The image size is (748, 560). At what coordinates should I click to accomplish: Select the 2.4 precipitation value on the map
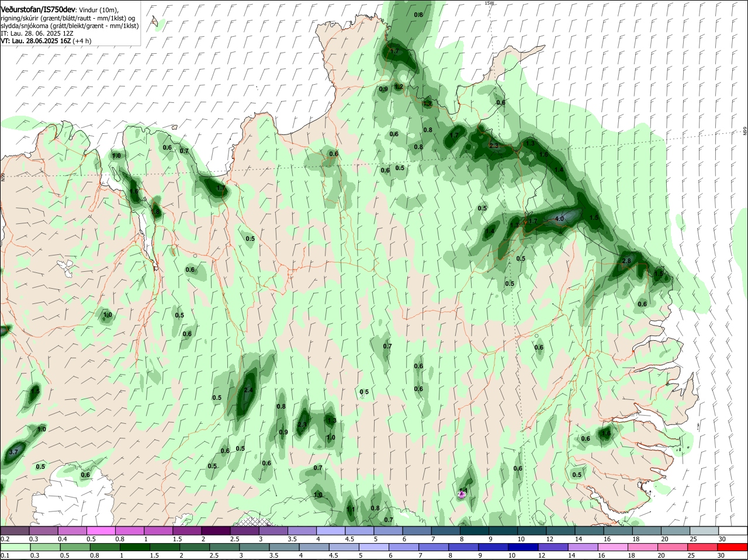point(248,390)
